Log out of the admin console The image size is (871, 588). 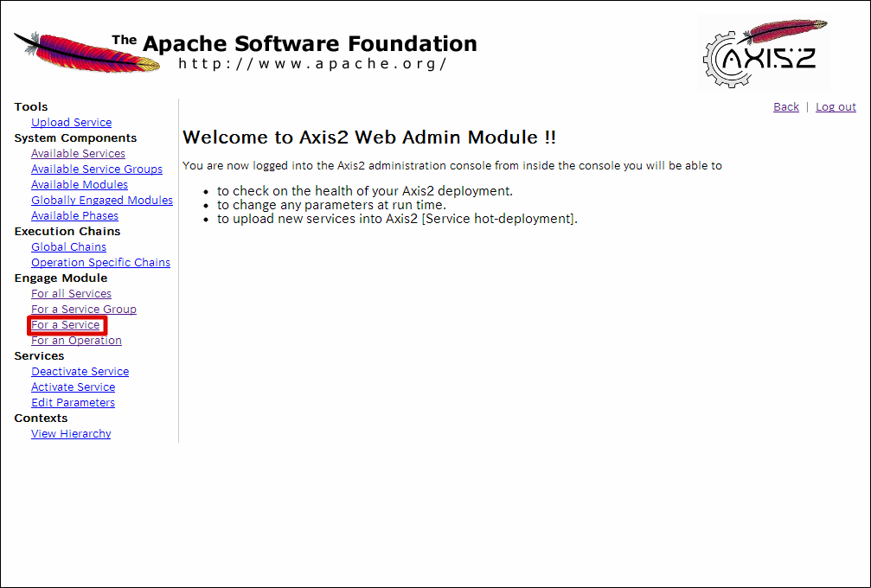[836, 106]
